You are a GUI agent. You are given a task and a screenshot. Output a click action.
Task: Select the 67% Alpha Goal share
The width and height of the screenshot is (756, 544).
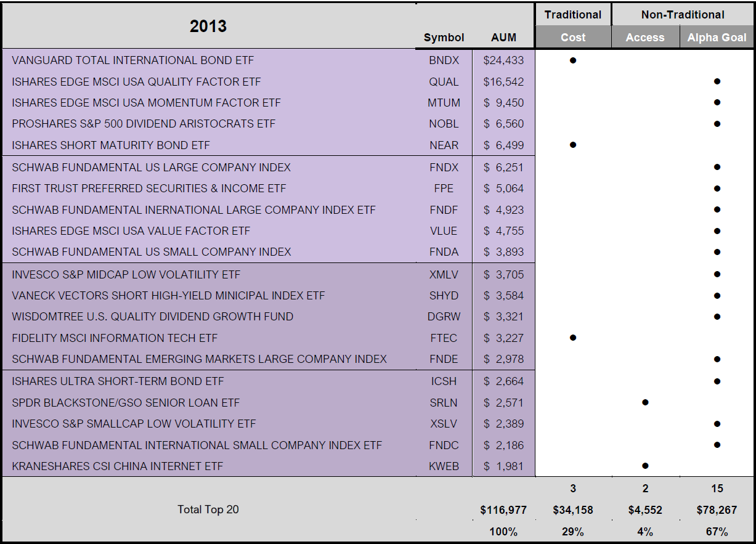(717, 531)
